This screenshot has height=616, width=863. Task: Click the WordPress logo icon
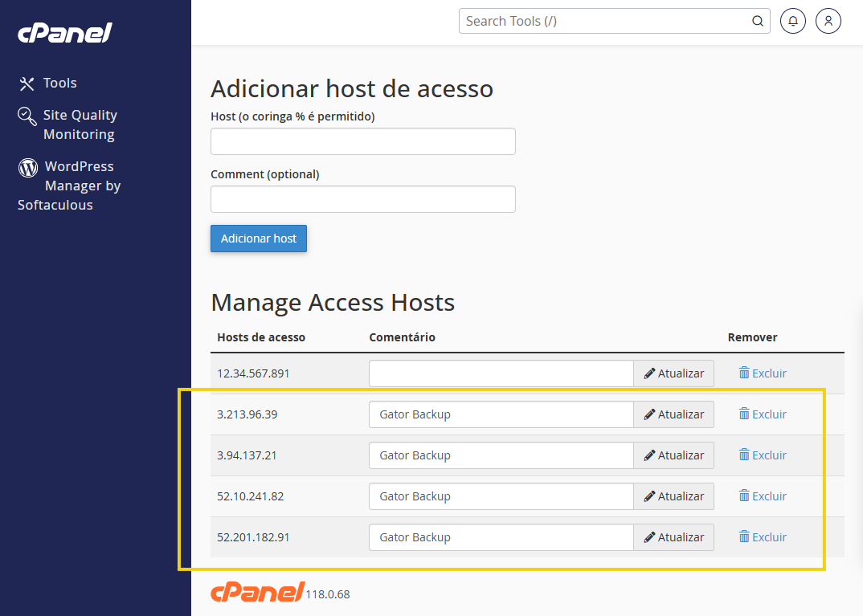[28, 167]
